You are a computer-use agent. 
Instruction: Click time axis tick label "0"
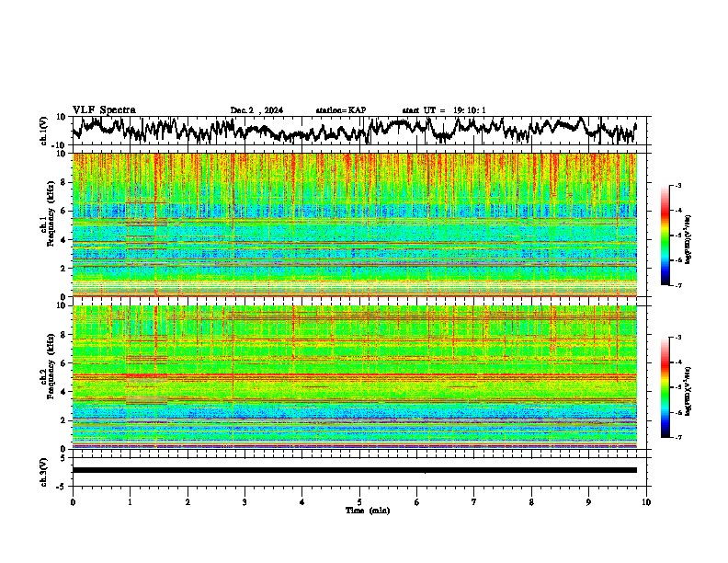point(73,502)
